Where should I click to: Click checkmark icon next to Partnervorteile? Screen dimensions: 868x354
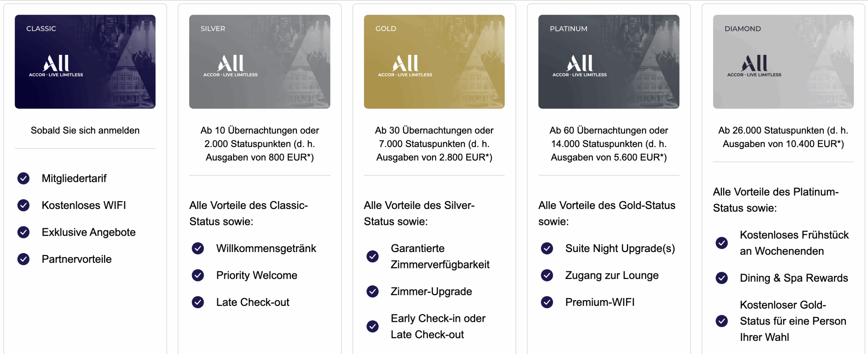[23, 259]
